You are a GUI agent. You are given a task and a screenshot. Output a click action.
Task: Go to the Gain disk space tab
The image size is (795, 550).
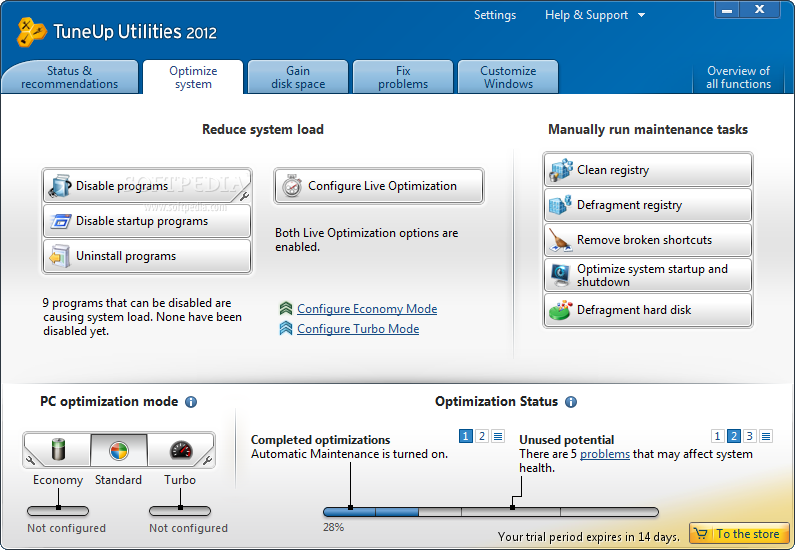(x=298, y=77)
